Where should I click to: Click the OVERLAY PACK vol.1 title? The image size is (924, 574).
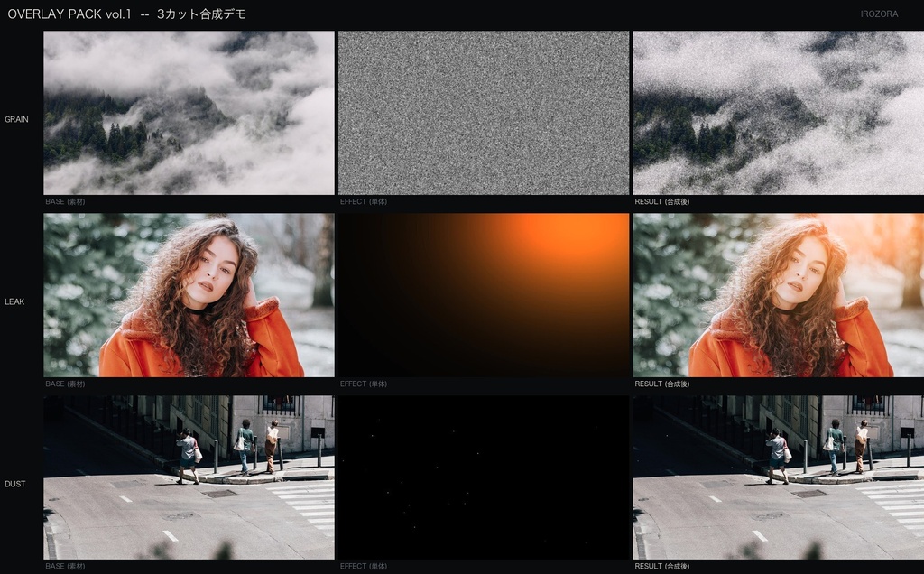click(x=126, y=14)
